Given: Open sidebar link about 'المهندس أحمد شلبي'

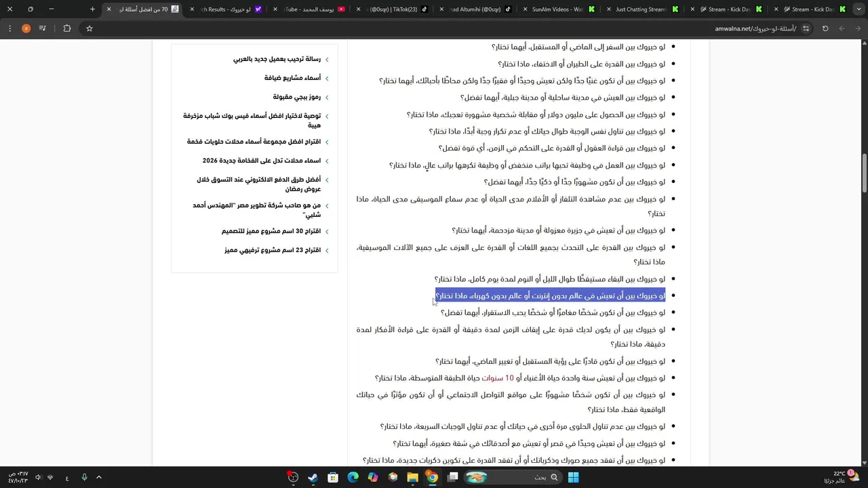Looking at the screenshot, I should [257, 209].
